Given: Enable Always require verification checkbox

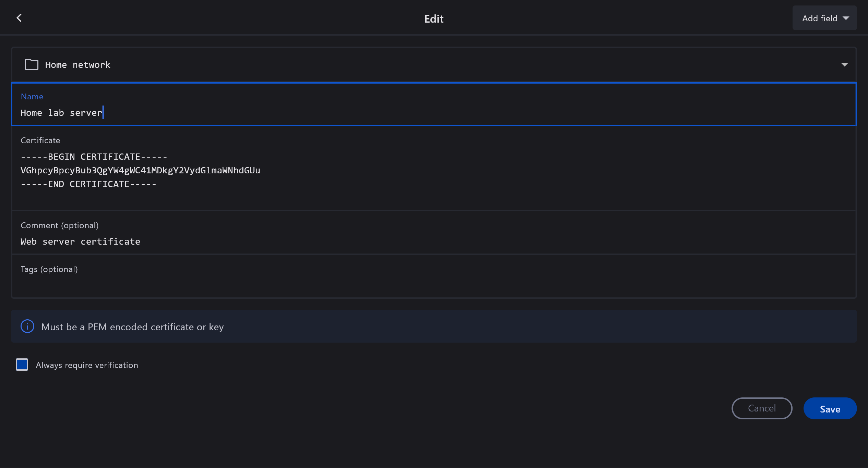Looking at the screenshot, I should click(22, 365).
